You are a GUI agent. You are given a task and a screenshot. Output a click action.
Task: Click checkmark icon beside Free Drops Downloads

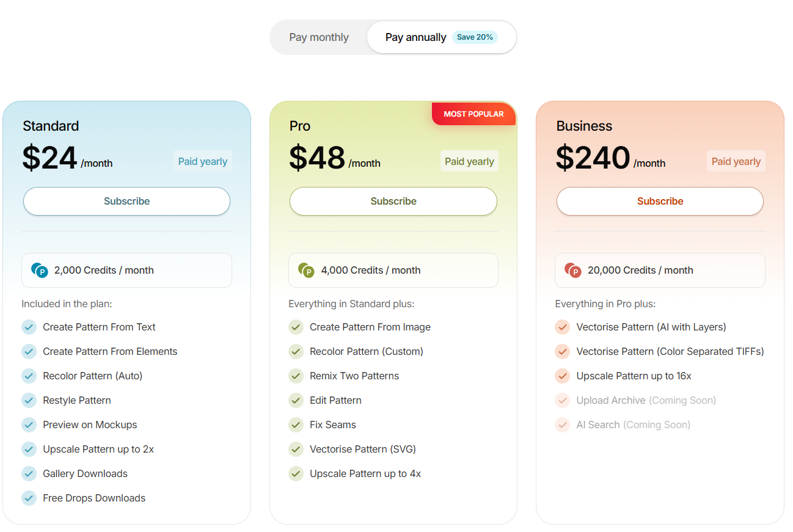[29, 498]
